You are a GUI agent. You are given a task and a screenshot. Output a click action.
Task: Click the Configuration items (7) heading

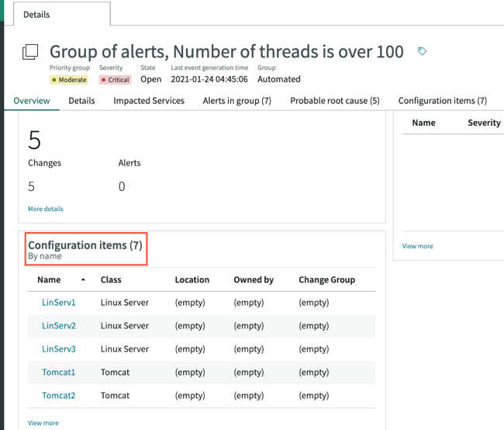click(x=85, y=245)
